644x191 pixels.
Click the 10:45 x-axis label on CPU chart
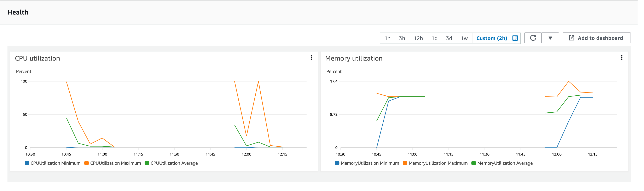click(x=67, y=156)
